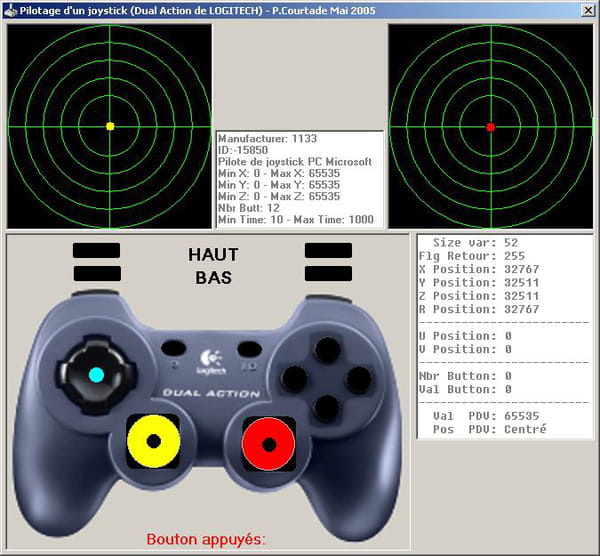
Task: Click the HAUT label
Action: point(213,254)
